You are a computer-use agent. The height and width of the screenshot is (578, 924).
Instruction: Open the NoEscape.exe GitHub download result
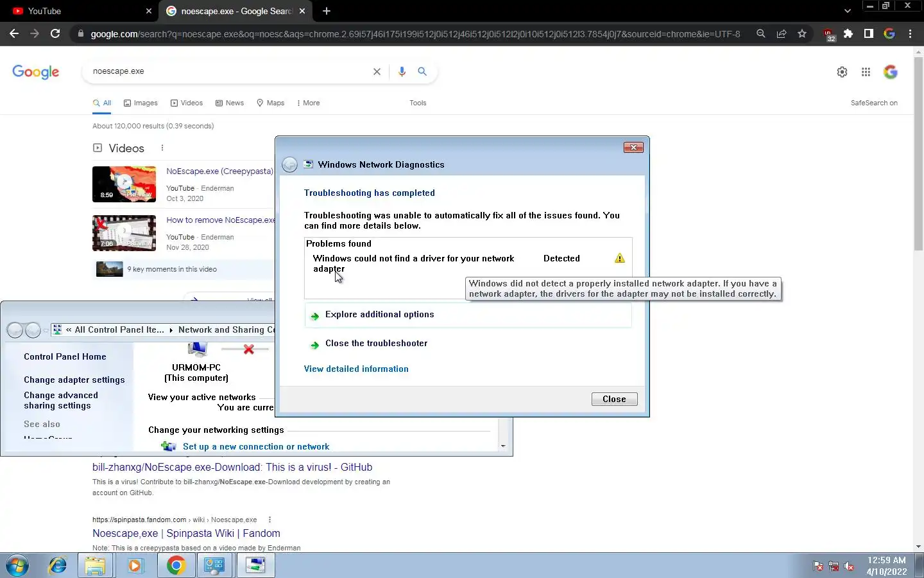pos(232,468)
